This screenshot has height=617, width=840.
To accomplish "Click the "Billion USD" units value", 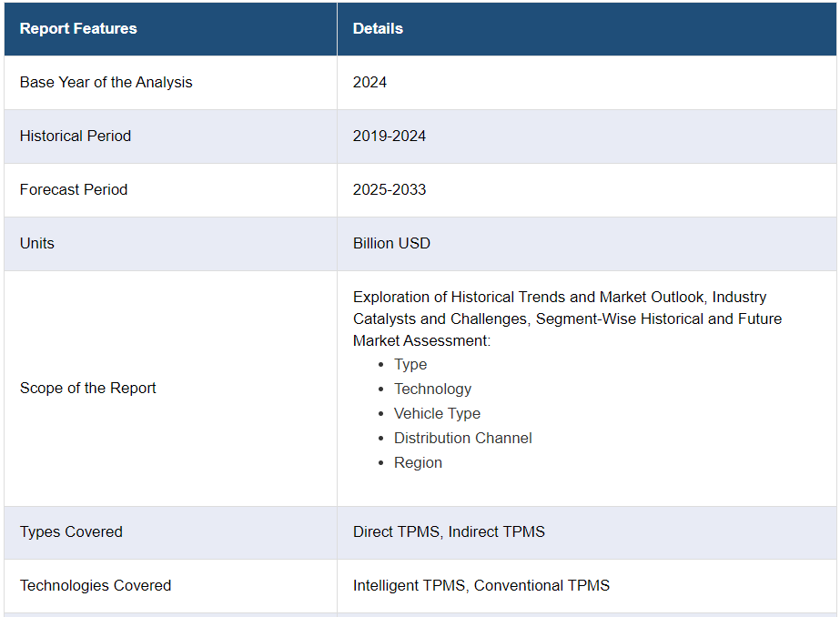I will [391, 243].
